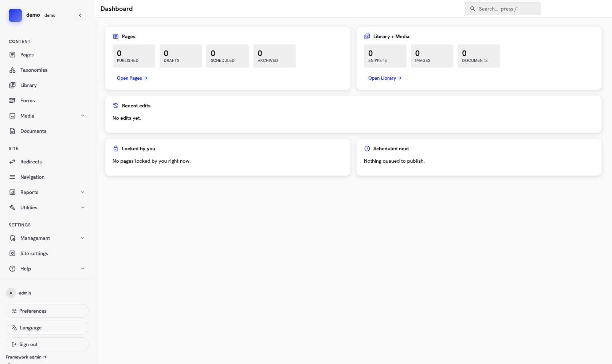The image size is (612, 364).
Task: Expand the Media submenu chevron
Action: (83, 116)
